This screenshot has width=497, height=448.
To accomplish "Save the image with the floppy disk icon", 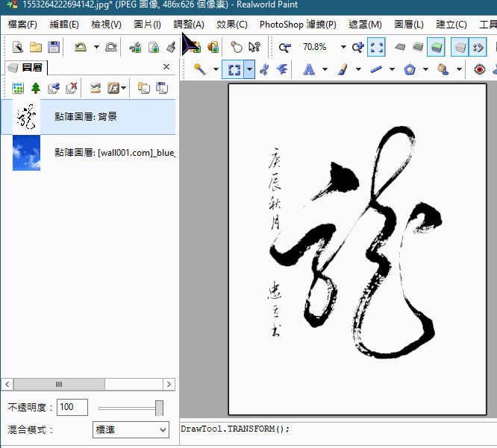I will click(x=54, y=47).
